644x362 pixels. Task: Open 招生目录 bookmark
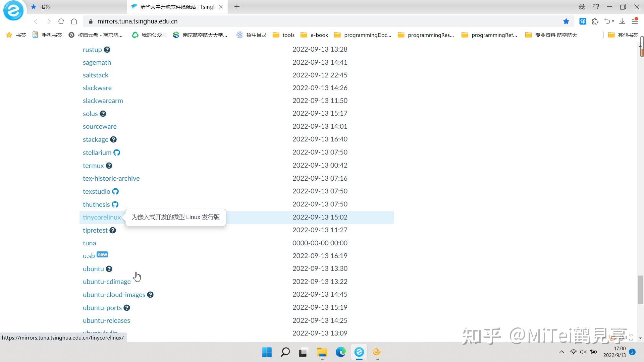pos(252,35)
